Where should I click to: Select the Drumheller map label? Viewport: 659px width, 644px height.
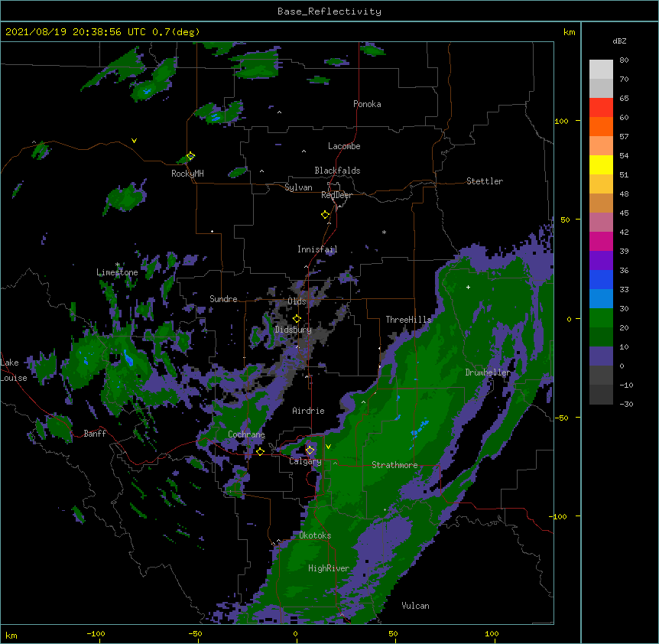click(x=488, y=372)
